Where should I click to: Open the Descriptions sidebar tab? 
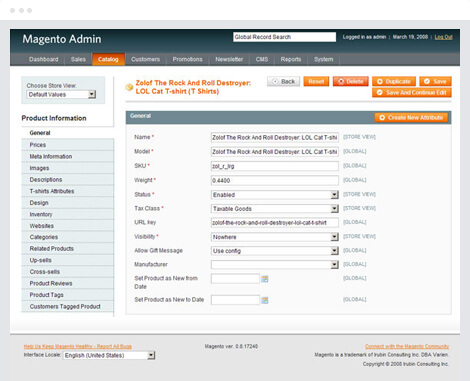tap(67, 180)
